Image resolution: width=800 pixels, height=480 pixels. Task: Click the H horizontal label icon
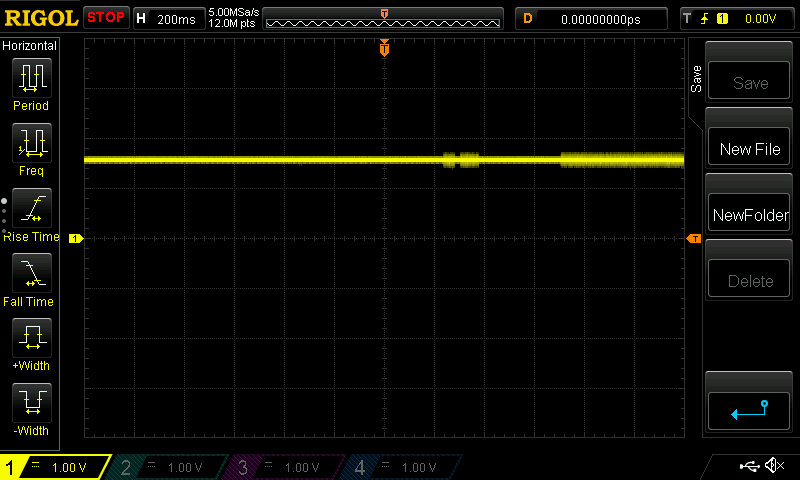point(141,19)
